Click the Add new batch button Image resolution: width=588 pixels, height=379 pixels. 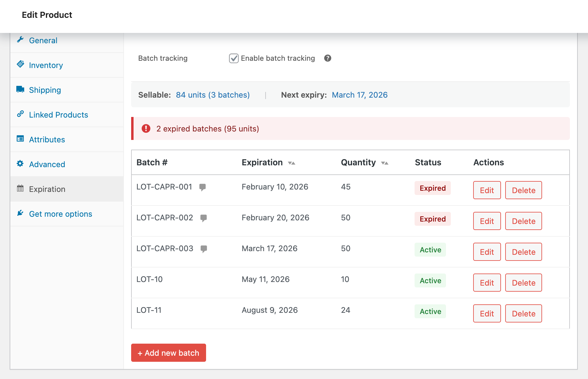coord(168,353)
